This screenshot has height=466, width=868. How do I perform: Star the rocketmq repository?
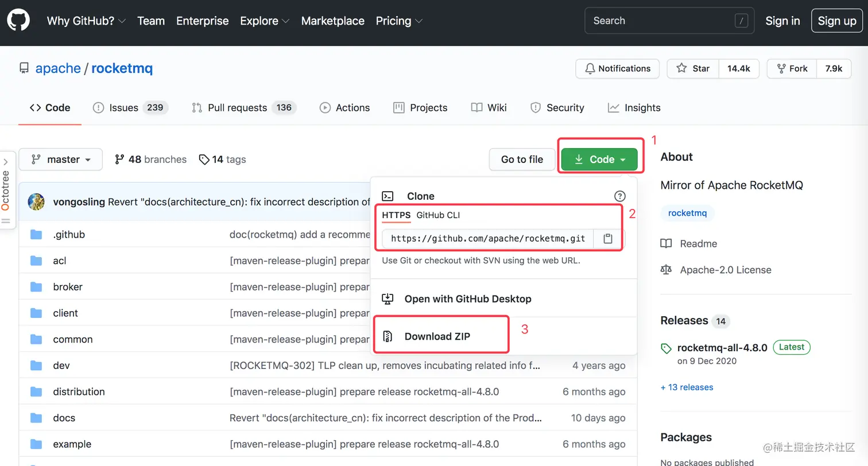coord(693,68)
